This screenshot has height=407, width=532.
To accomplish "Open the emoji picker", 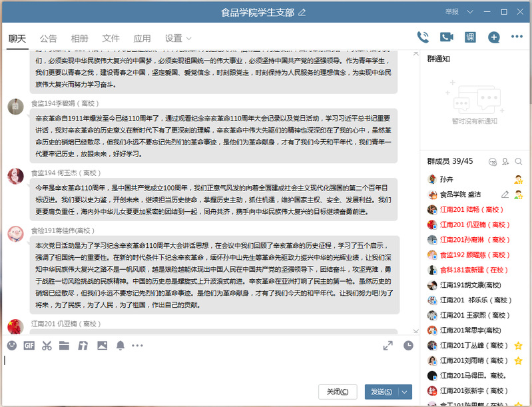I will (x=12, y=346).
